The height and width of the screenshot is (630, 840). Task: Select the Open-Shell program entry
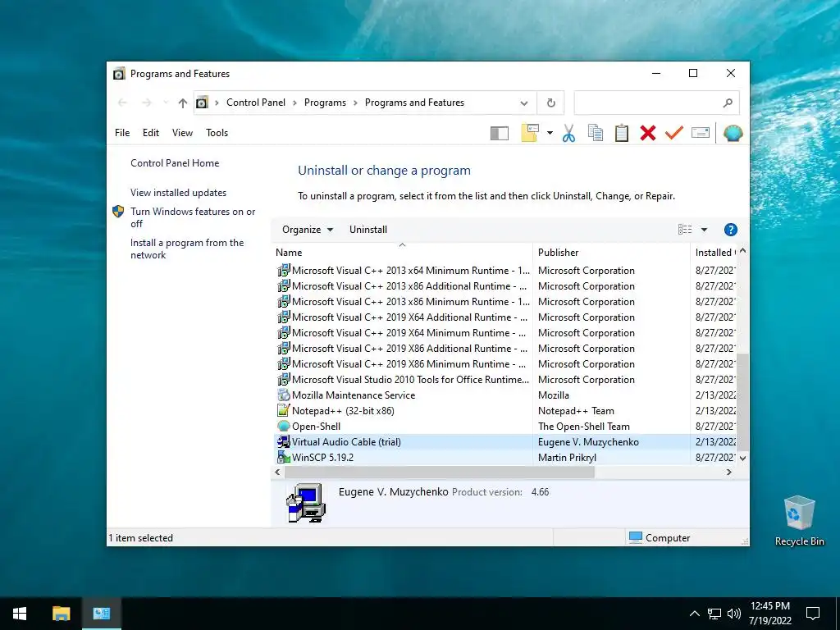click(x=507, y=427)
